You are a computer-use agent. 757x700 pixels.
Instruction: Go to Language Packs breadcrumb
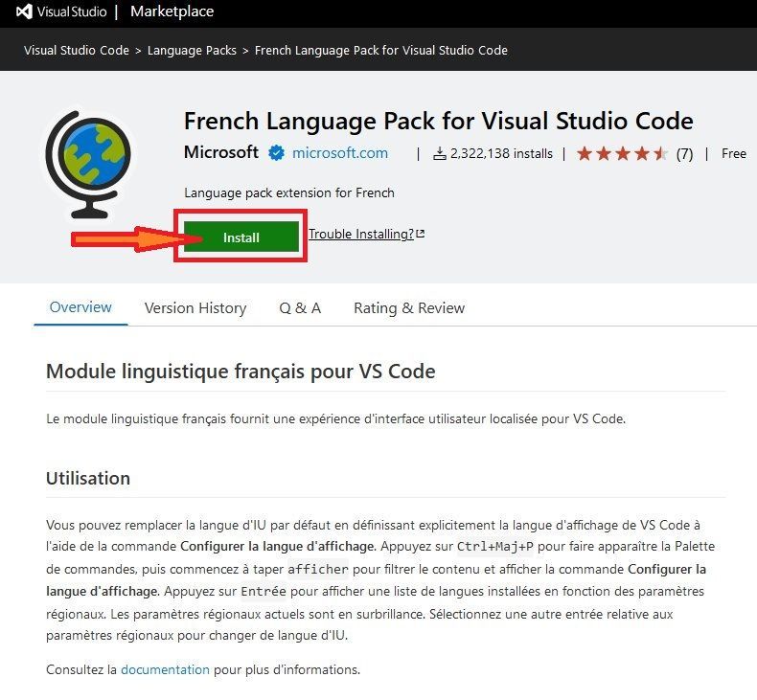coord(192,50)
